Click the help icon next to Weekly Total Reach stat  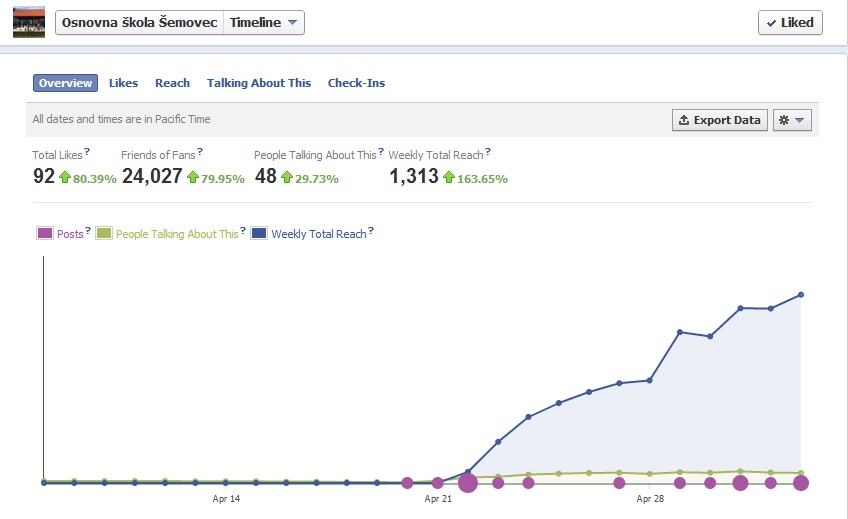tap(488, 152)
